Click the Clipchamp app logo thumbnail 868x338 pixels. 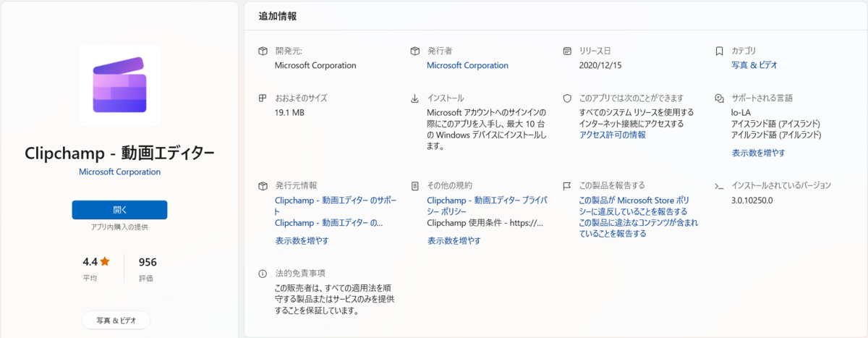(x=119, y=85)
